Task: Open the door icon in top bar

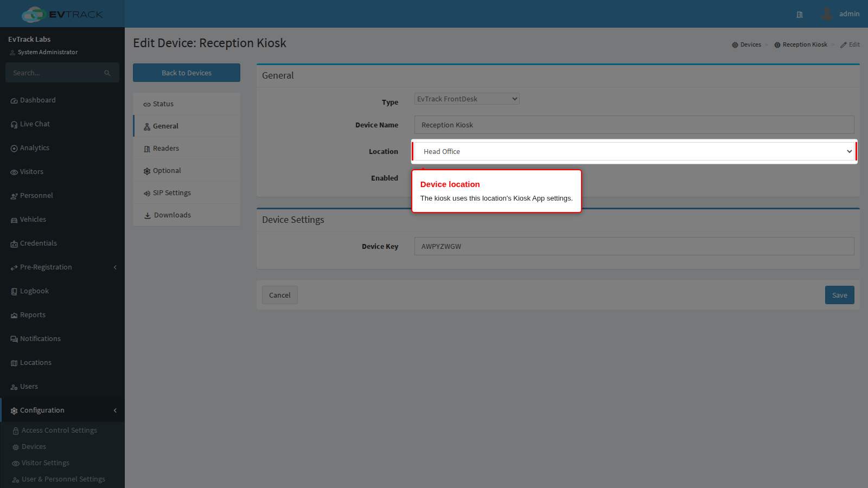Action: coord(800,15)
